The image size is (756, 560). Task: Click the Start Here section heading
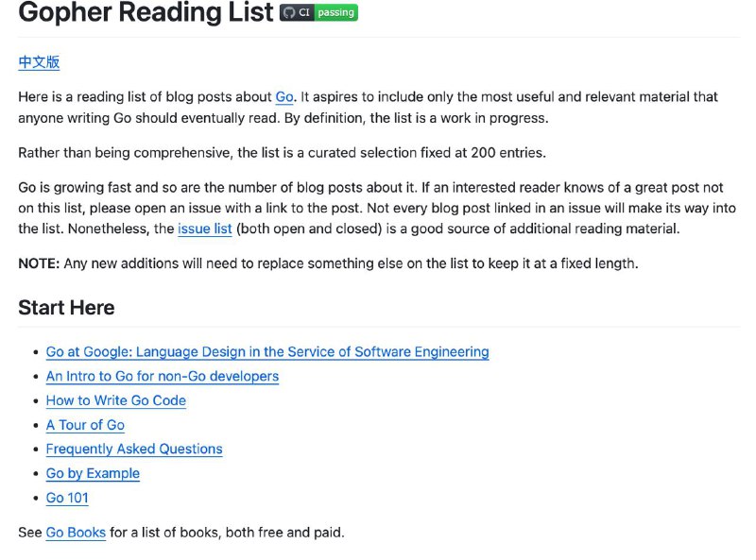click(x=66, y=308)
